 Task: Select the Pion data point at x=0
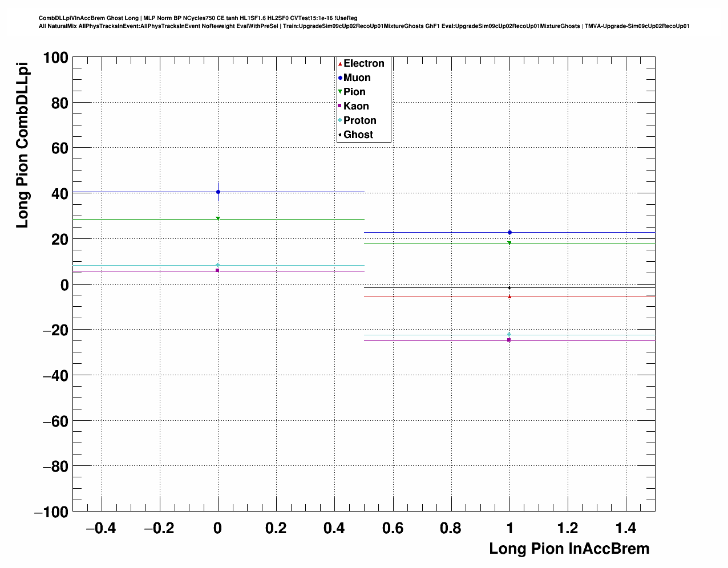218,218
